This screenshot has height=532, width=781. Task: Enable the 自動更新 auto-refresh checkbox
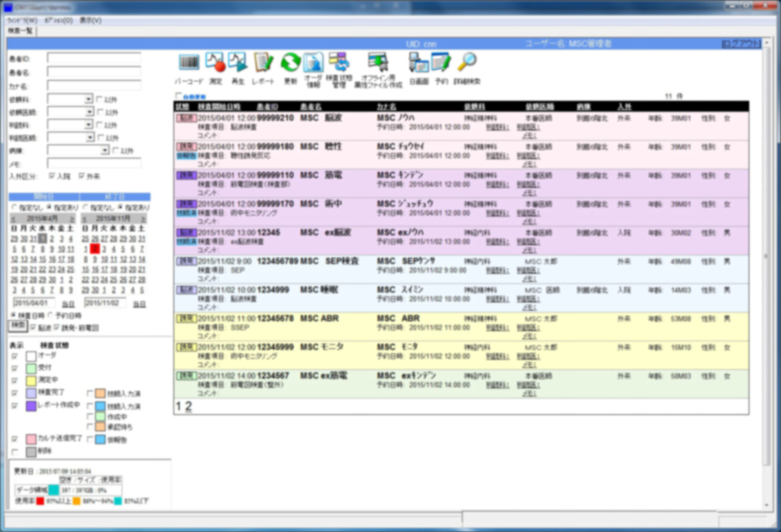(178, 96)
